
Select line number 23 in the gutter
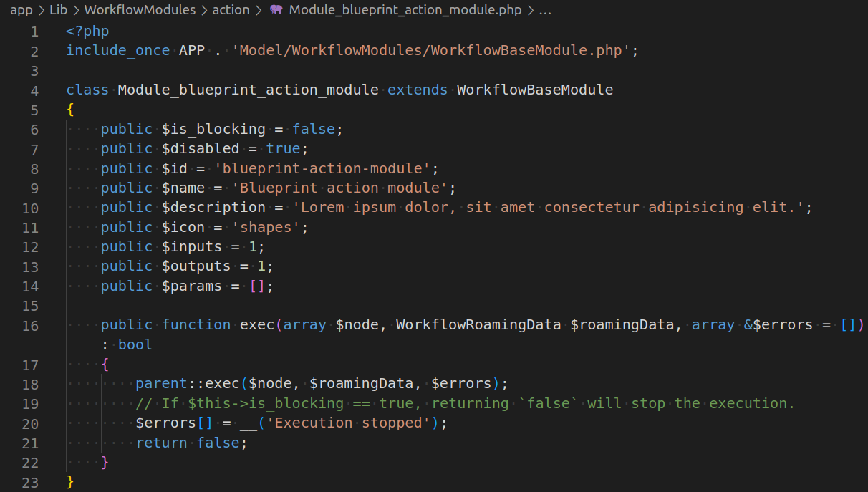tap(30, 482)
